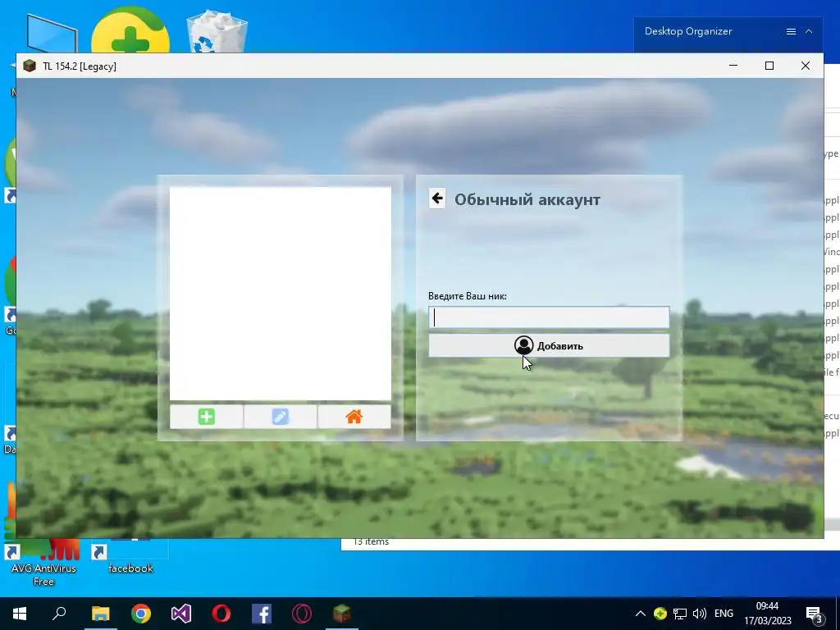Click the blue pencil edit-account button
This screenshot has width=840, height=630.
pos(281,417)
